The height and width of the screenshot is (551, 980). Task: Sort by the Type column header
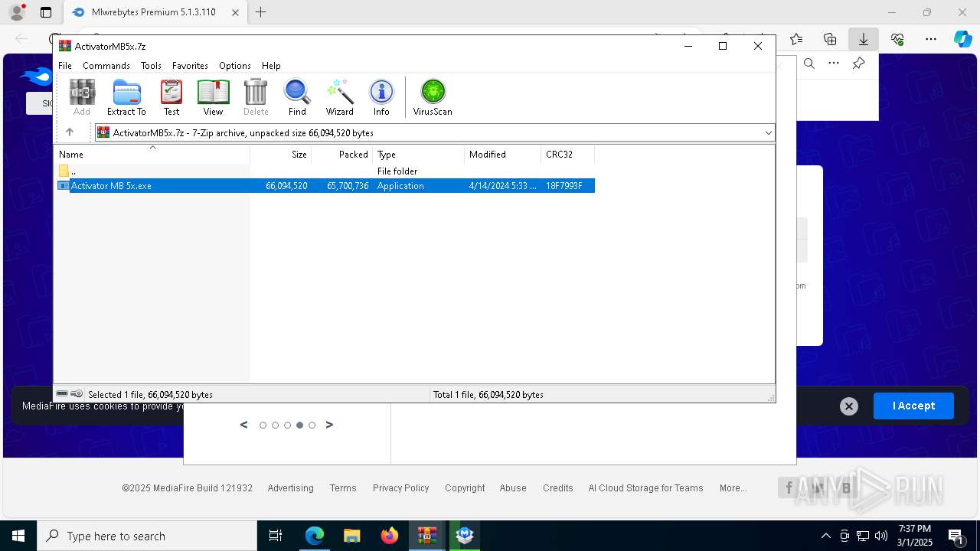coord(419,155)
